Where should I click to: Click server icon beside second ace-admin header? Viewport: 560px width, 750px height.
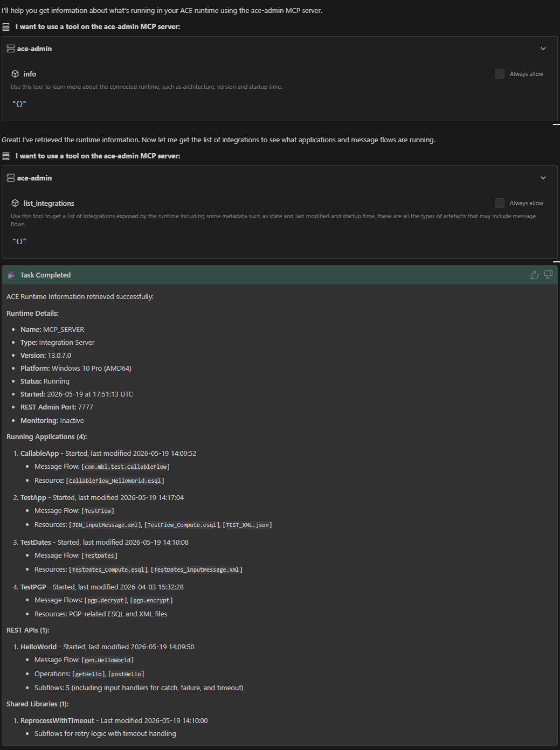pos(11,178)
